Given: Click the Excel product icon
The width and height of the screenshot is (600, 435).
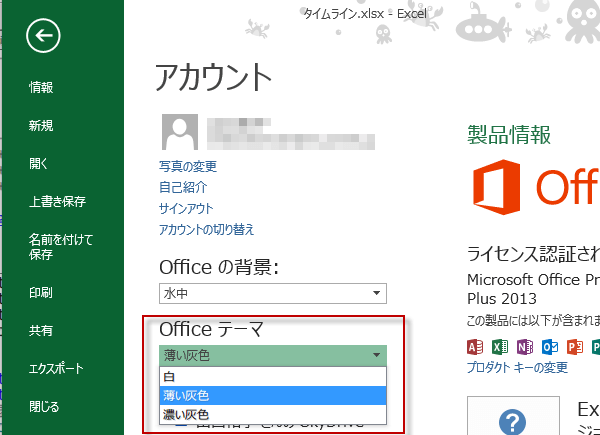Looking at the screenshot, I should click(501, 347).
